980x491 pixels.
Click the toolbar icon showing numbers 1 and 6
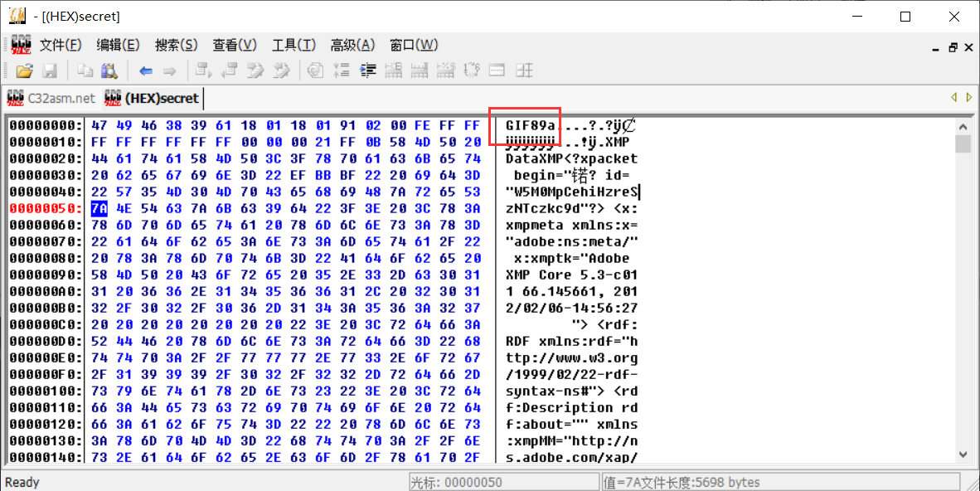[x=471, y=70]
